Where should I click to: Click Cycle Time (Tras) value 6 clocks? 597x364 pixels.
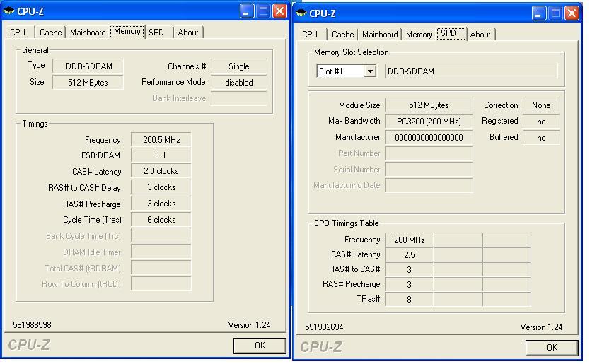[161, 220]
